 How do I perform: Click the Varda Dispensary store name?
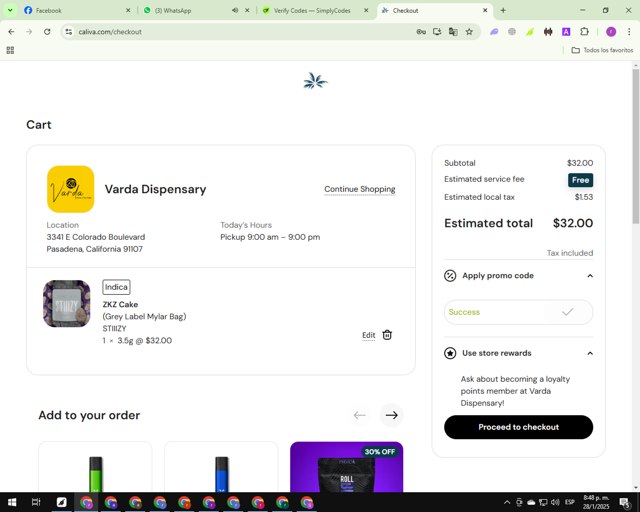[156, 189]
